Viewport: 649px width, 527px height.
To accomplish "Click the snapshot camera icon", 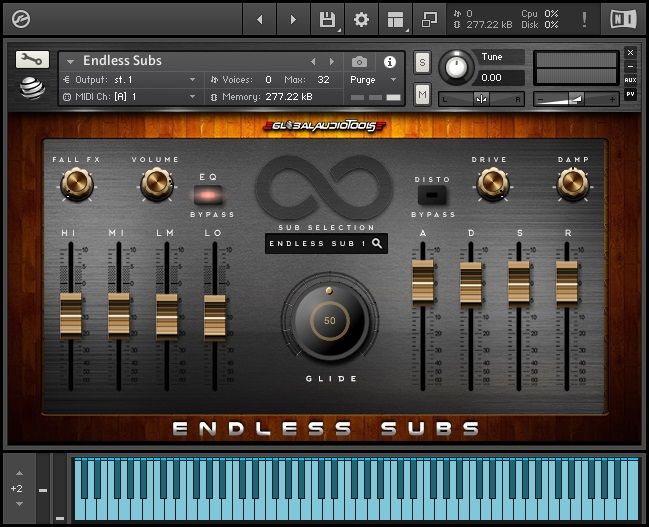I will (x=359, y=61).
